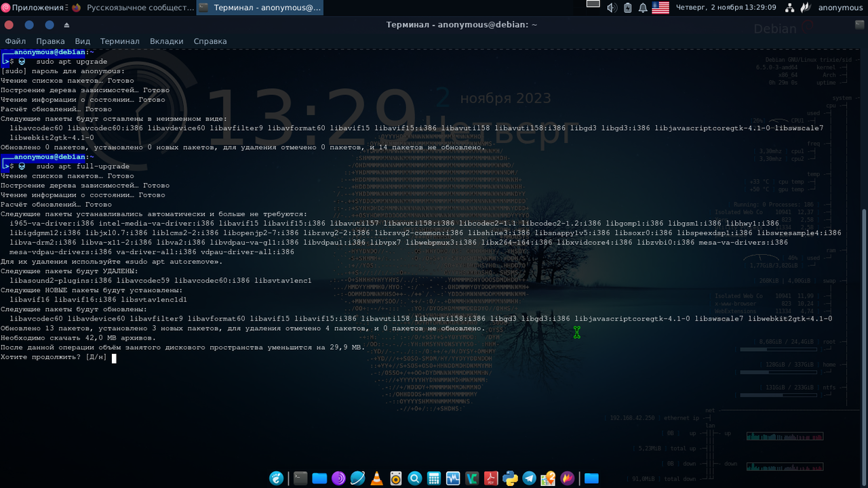Screen dimensions: 868x488
Task: Open the system monitor dock icon
Action: (453, 478)
